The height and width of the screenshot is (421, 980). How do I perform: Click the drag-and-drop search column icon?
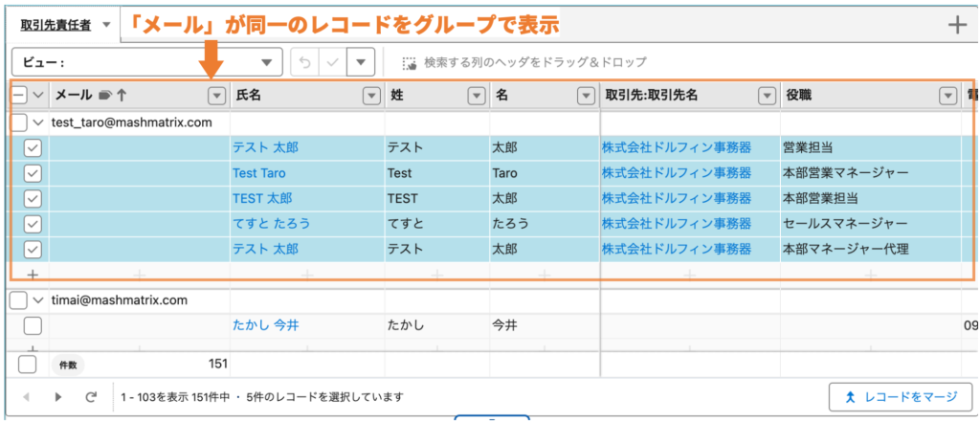(410, 63)
